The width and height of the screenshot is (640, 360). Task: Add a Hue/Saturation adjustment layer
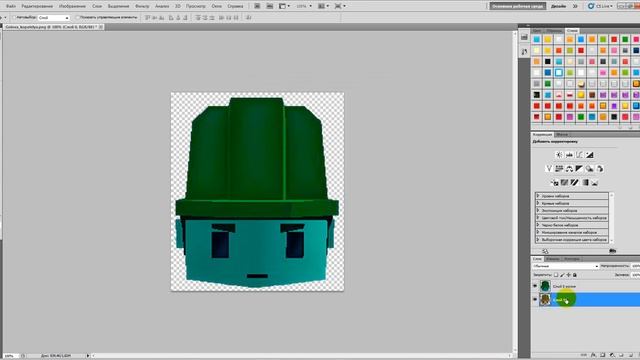pos(559,169)
